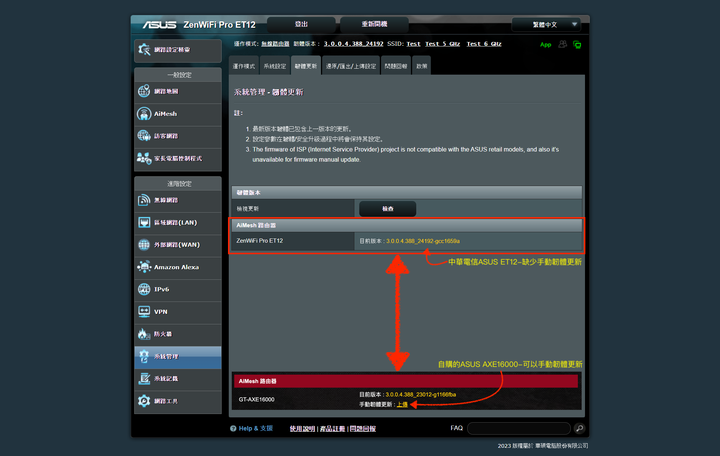The height and width of the screenshot is (456, 720).
Task: Click the ASUS logo in header
Action: 159,24
